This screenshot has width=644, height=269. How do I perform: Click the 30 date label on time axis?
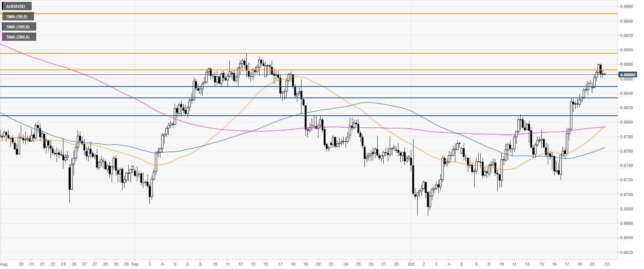click(x=127, y=264)
